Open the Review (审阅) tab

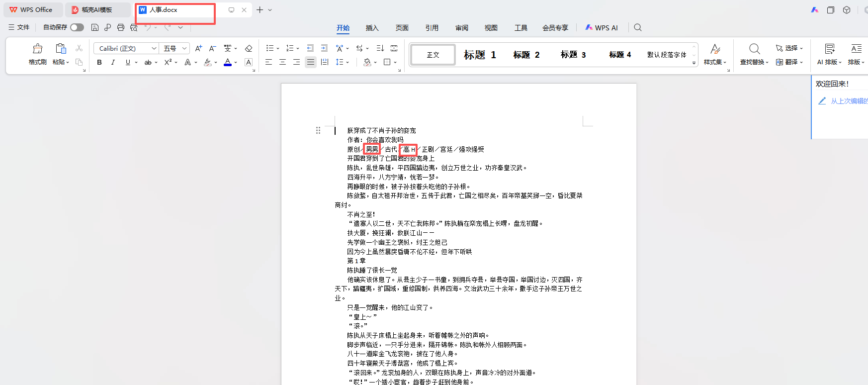click(x=462, y=28)
